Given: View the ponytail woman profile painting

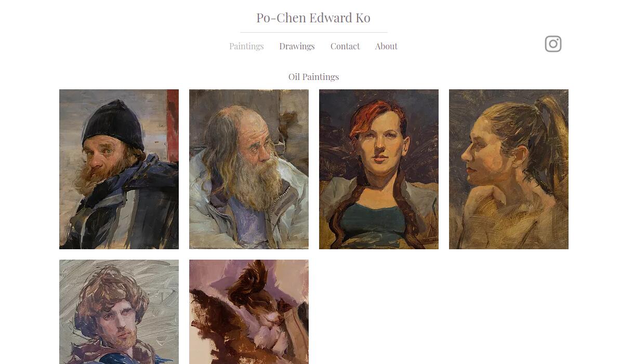Looking at the screenshot, I should (508, 169).
